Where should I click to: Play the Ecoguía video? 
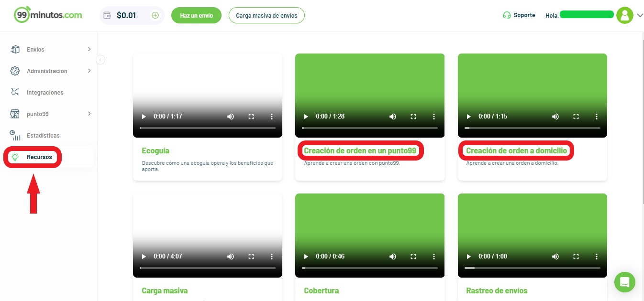144,116
